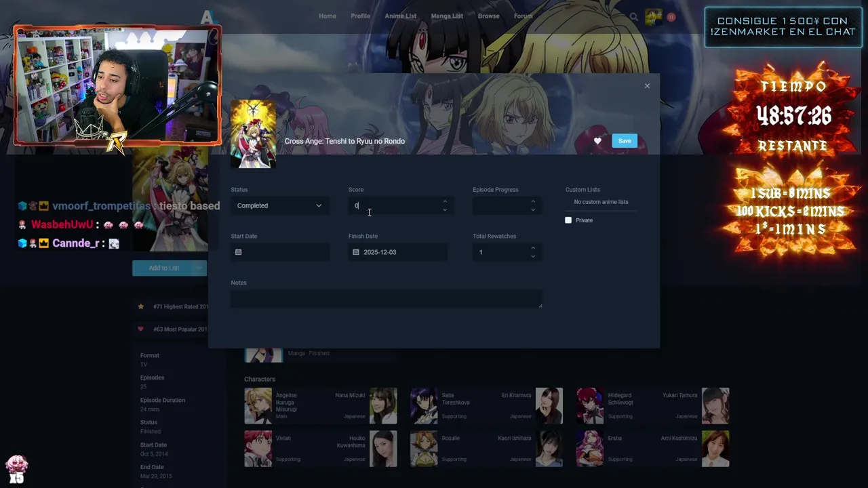
Task: Open Profile in the top navigation
Action: pos(360,16)
